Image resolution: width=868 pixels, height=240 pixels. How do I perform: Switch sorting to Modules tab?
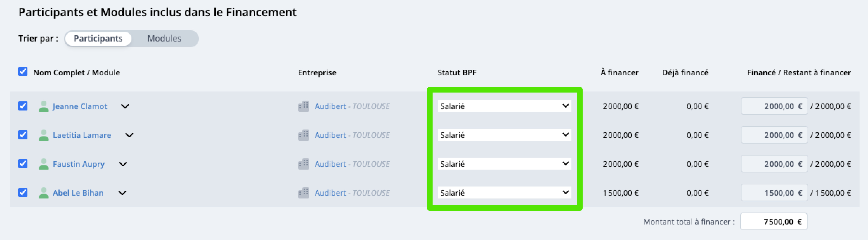(x=164, y=39)
